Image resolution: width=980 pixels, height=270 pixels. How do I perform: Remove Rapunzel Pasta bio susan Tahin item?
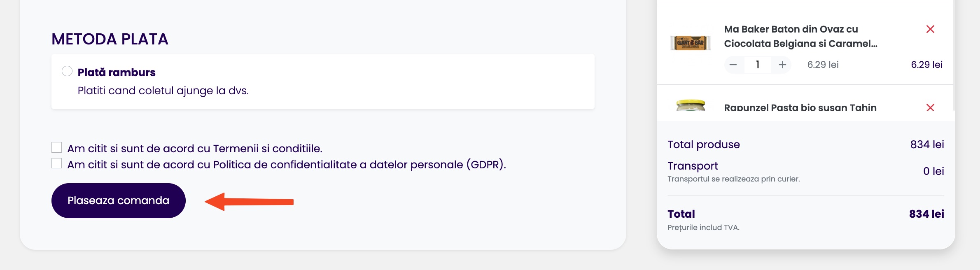coord(930,107)
